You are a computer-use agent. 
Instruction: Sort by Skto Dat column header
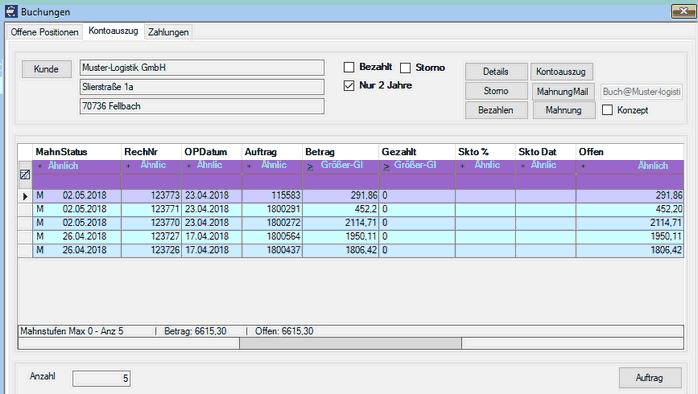(546, 152)
